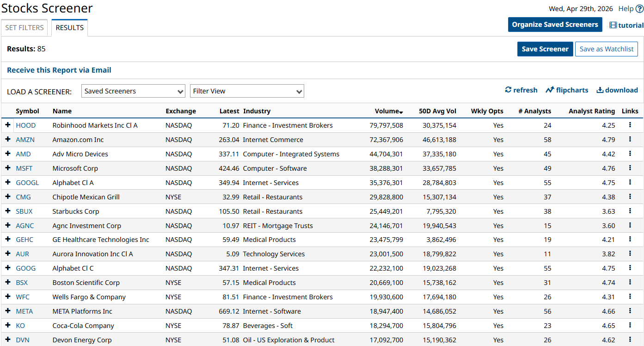
Task: Open flipcharts view
Action: 567,90
